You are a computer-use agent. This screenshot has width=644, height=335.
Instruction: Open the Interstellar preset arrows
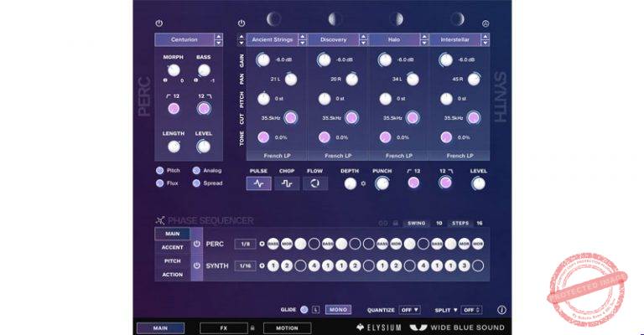tap(485, 39)
